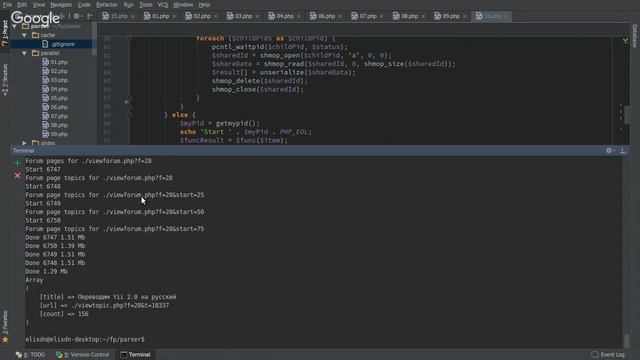
Task: Open the Edit menu
Action: tap(22, 5)
